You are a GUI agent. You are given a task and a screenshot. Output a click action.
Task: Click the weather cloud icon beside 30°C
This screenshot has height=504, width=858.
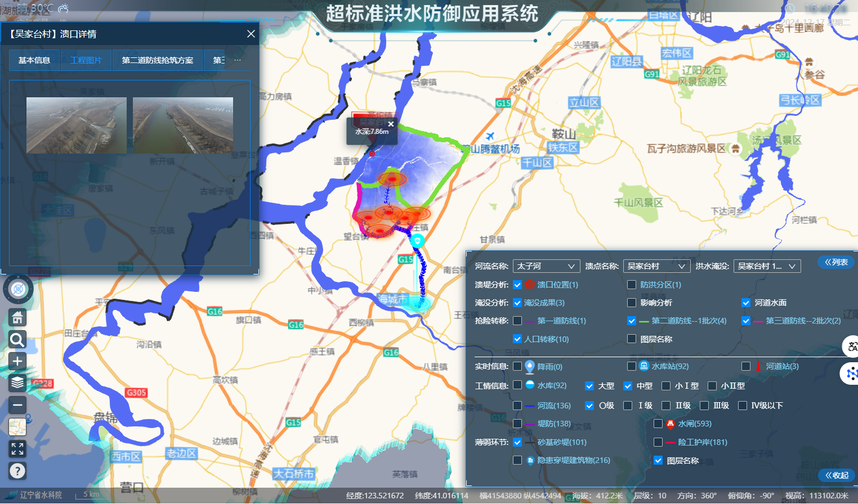coord(63,8)
